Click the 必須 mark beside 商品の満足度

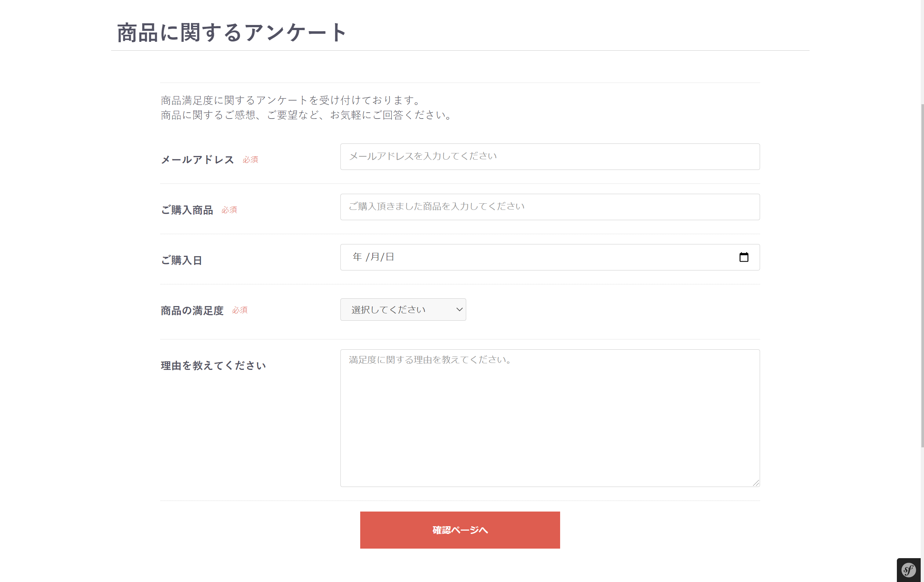(240, 310)
